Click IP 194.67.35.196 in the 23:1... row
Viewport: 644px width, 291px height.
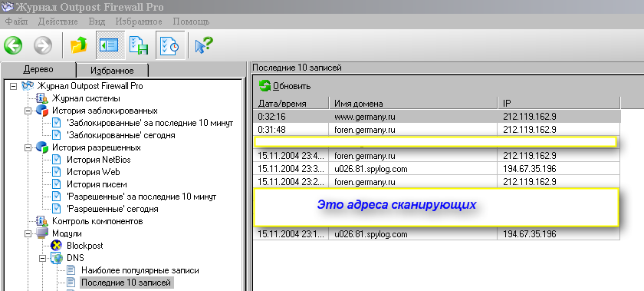530,234
